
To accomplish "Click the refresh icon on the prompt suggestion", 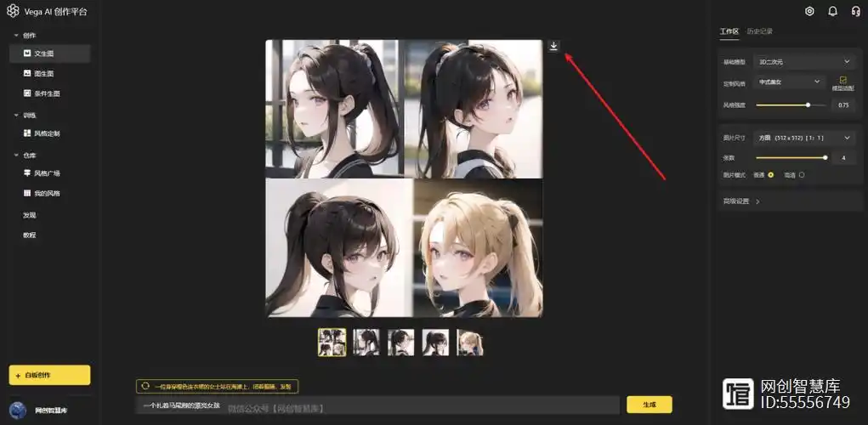I will pyautogui.click(x=145, y=386).
